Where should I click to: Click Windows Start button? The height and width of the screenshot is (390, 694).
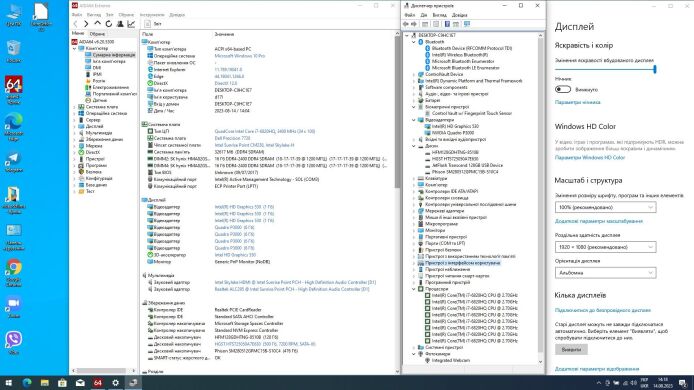(x=8, y=382)
